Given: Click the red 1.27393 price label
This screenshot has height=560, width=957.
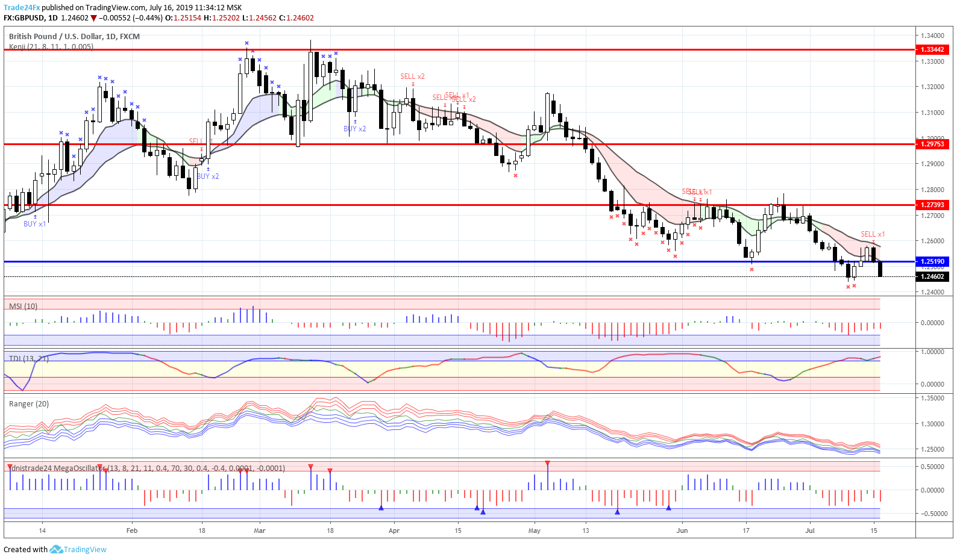Looking at the screenshot, I should pos(932,205).
